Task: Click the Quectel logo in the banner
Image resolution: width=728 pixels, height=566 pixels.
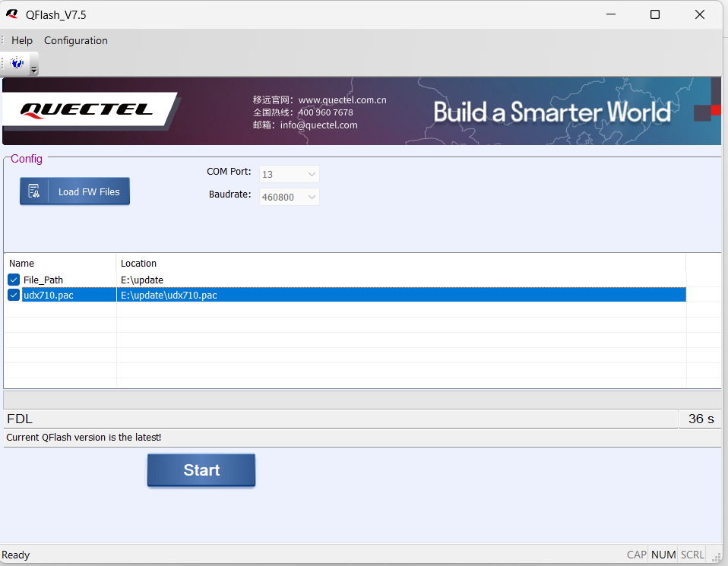Action: tap(87, 110)
